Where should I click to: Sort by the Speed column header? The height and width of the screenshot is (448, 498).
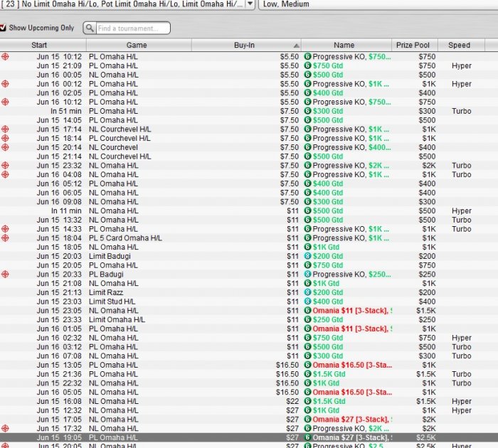click(x=459, y=45)
